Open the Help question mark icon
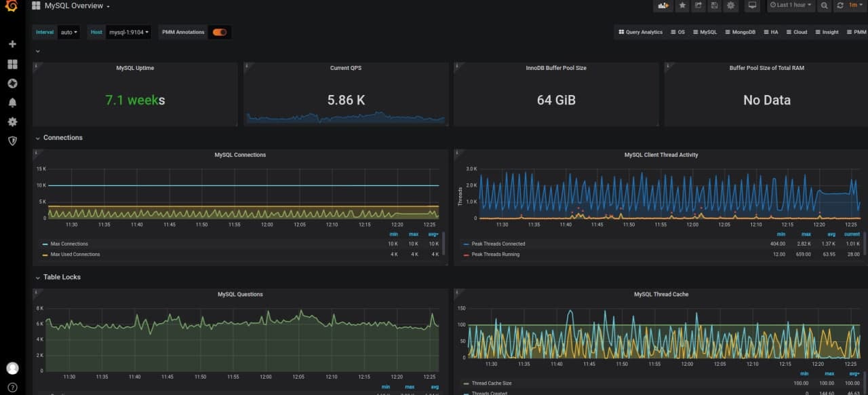This screenshot has width=868, height=395. tap(12, 388)
